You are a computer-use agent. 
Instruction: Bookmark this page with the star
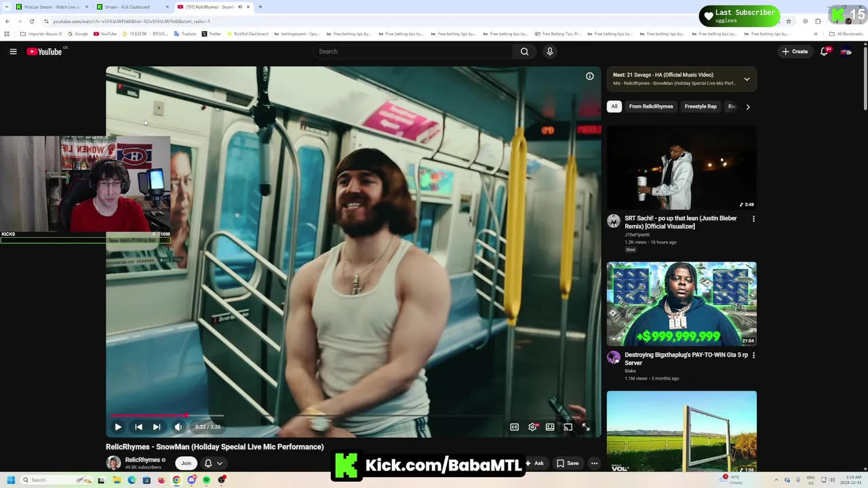click(x=788, y=21)
